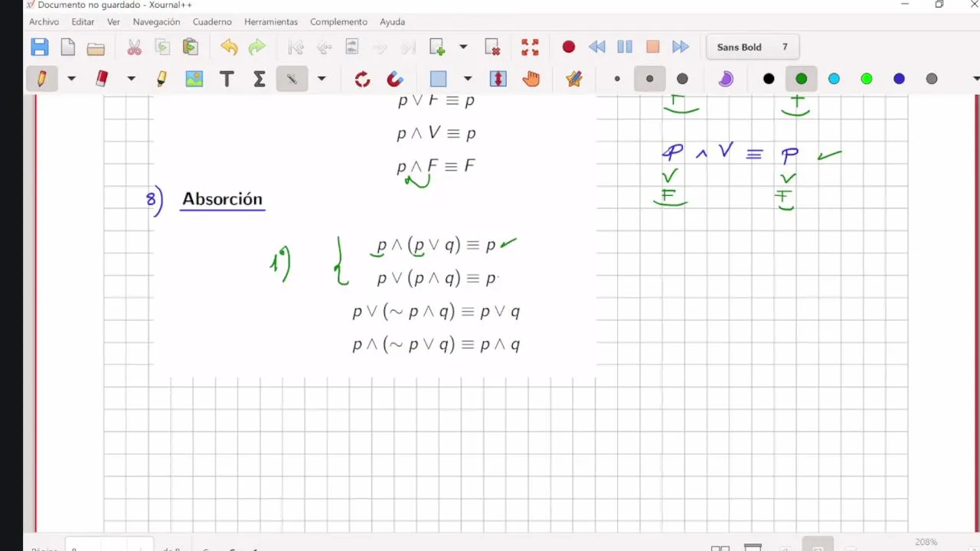980x551 pixels.
Task: Copy the selection
Action: [x=162, y=47]
